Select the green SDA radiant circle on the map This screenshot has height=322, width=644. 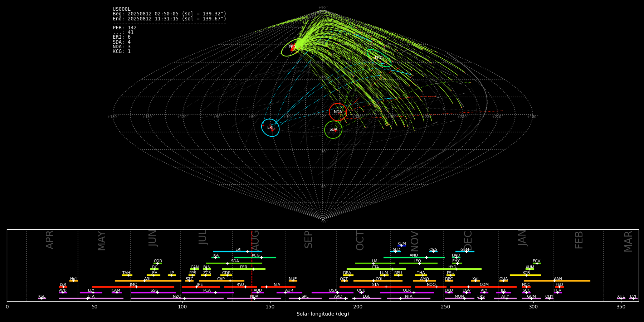coord(333,130)
